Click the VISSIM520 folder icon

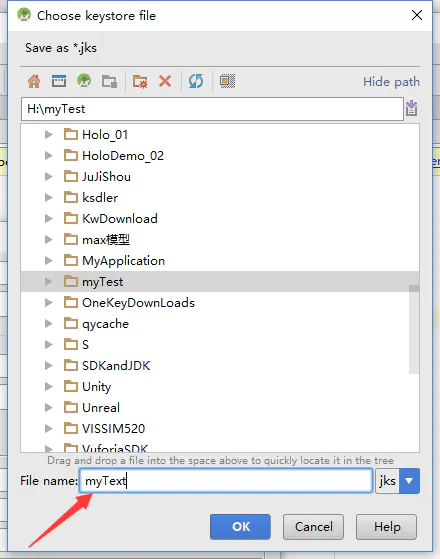click(x=71, y=428)
